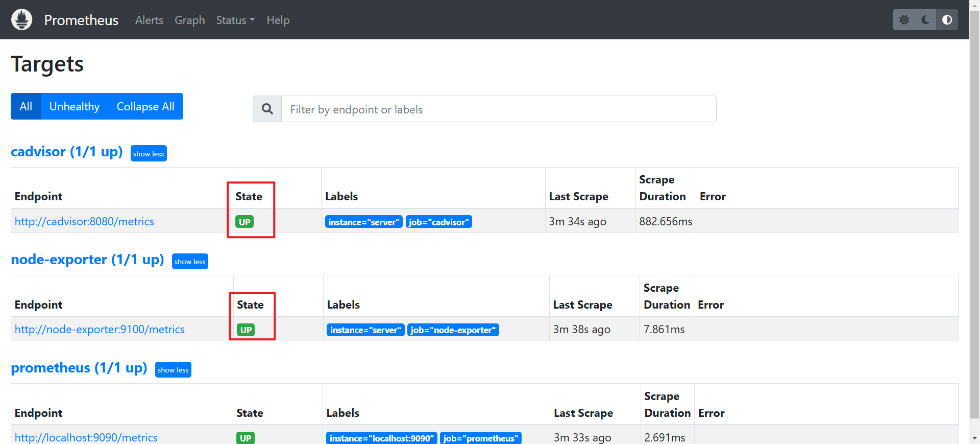This screenshot has height=444, width=980.
Task: Select the auto contrast theme icon
Action: coord(947,20)
